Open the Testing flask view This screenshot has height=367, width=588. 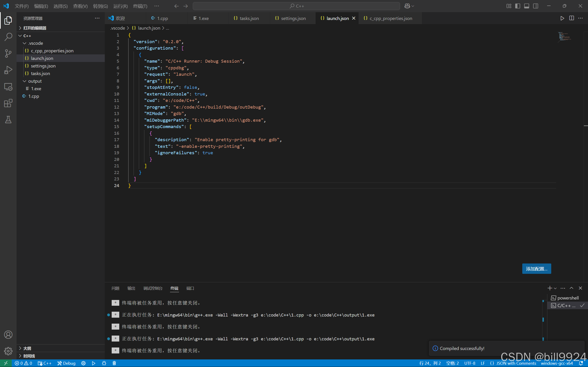coord(8,120)
